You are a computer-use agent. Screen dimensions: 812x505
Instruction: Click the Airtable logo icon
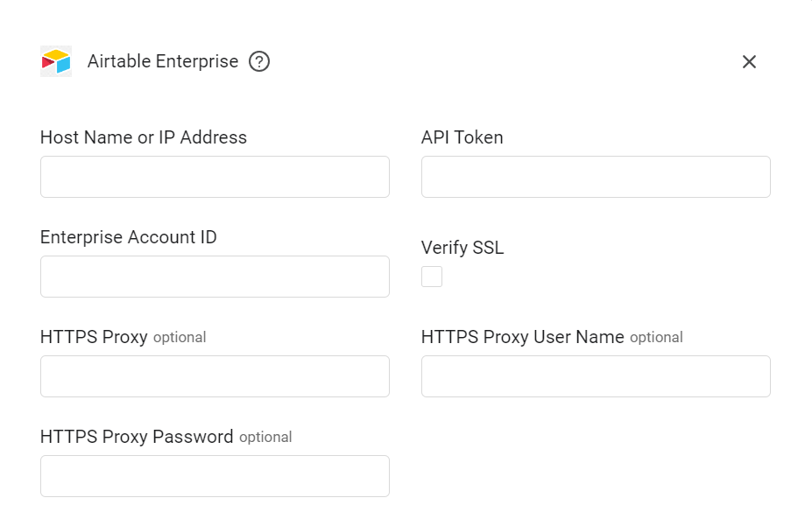(56, 61)
